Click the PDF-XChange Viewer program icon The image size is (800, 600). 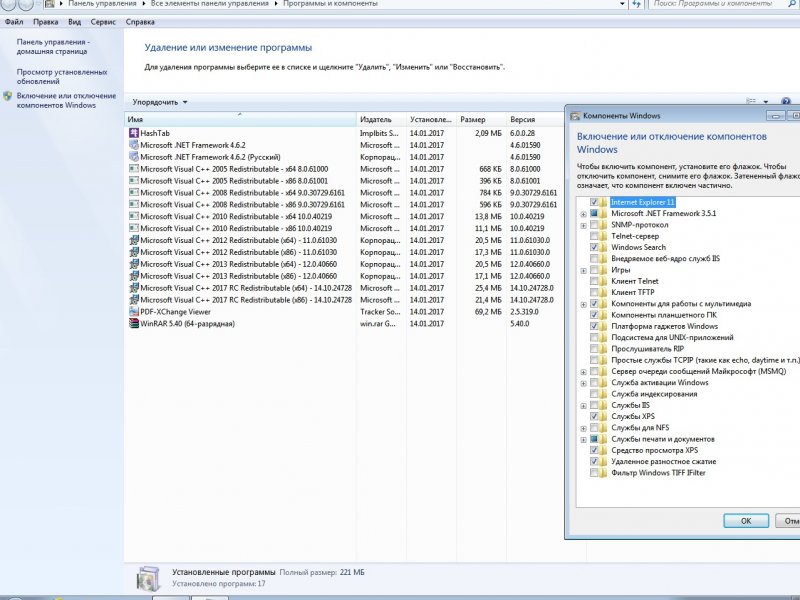point(134,312)
